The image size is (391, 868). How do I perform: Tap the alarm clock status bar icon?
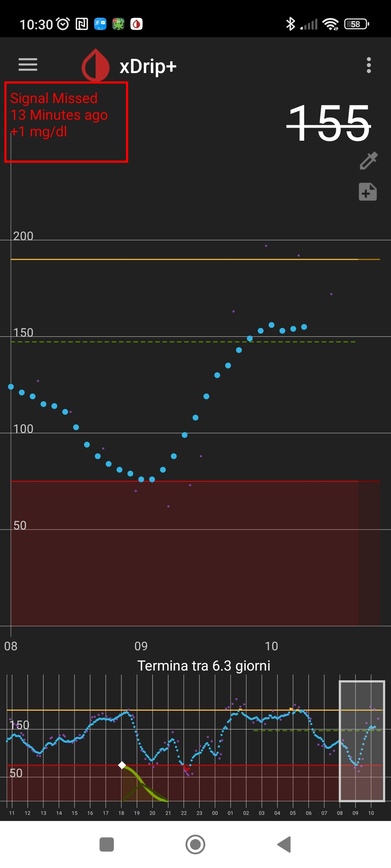(63, 24)
